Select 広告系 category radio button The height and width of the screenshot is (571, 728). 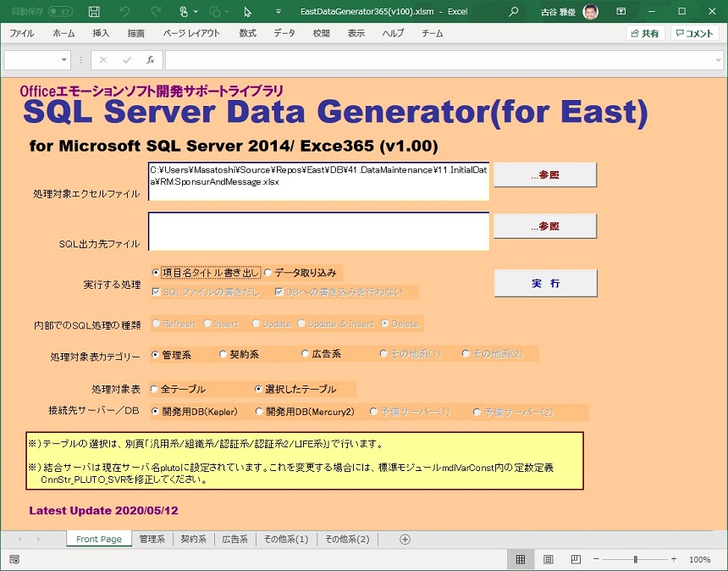305,354
